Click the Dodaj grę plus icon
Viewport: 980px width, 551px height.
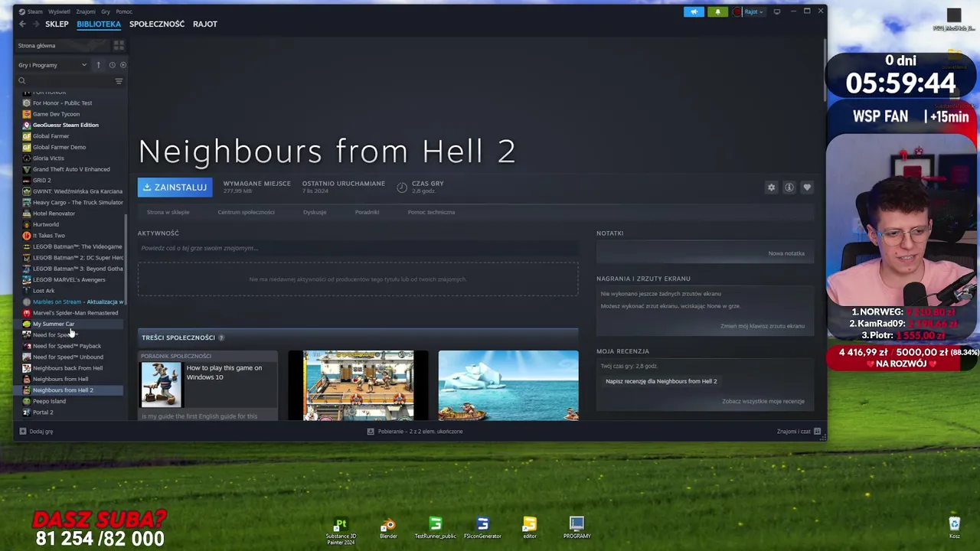pyautogui.click(x=22, y=432)
